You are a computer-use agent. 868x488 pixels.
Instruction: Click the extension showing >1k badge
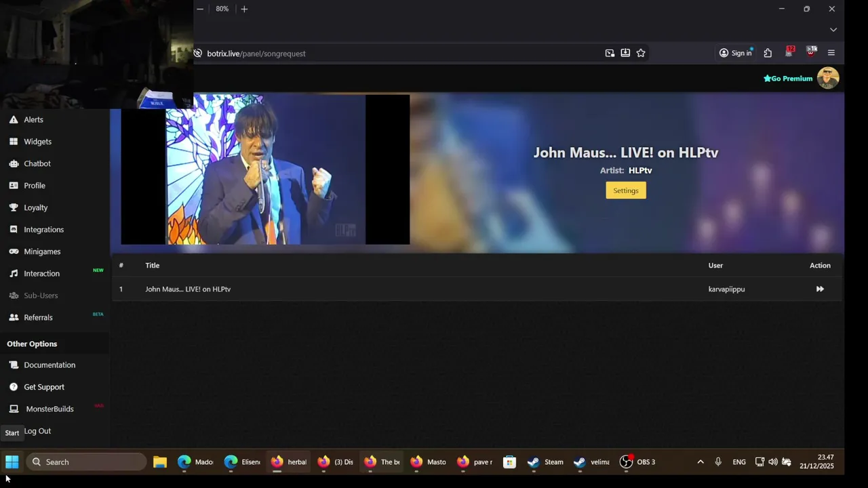pyautogui.click(x=811, y=52)
